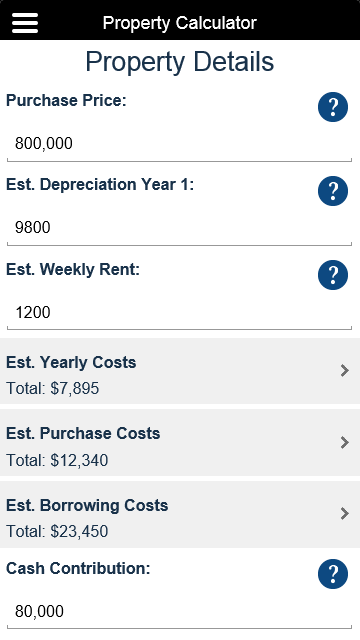Click the Purchase Price field showing 800,000
This screenshot has width=360, height=640.
pyautogui.click(x=180, y=144)
